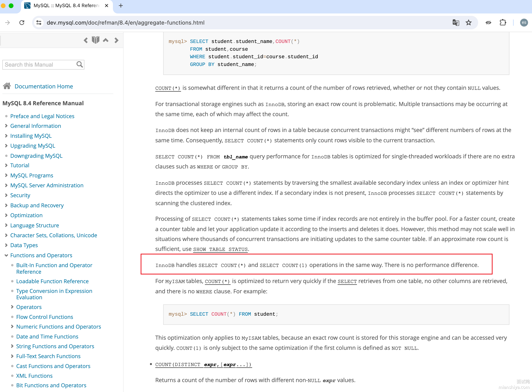The image size is (532, 392).
Task: Click the home icon beside Documentation Home
Action: [x=7, y=86]
